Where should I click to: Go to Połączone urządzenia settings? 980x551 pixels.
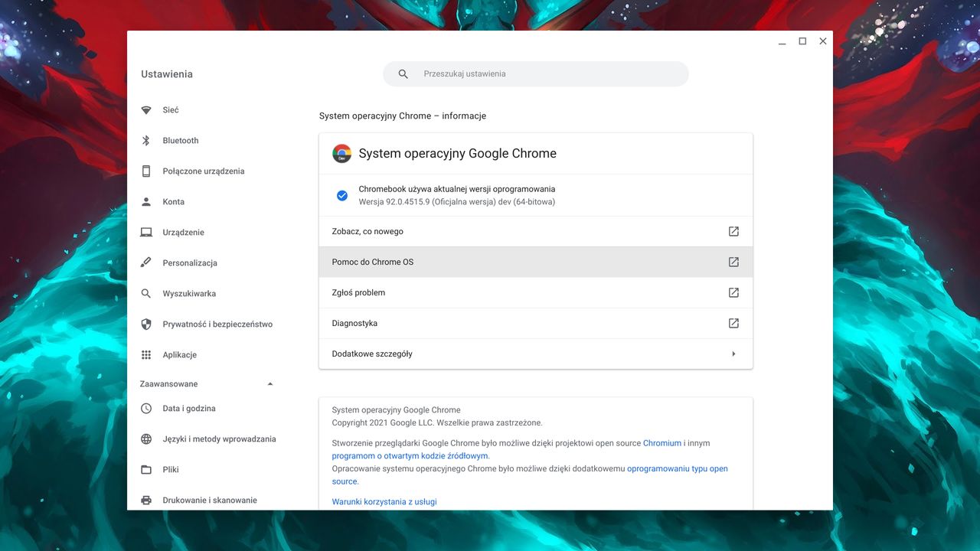[204, 171]
